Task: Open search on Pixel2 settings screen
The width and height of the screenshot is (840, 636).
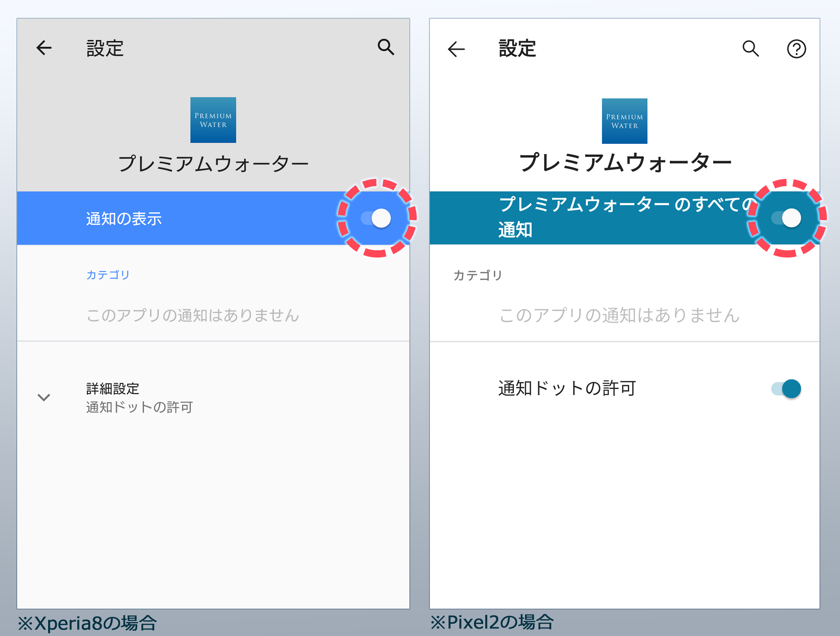Action: pos(750,48)
